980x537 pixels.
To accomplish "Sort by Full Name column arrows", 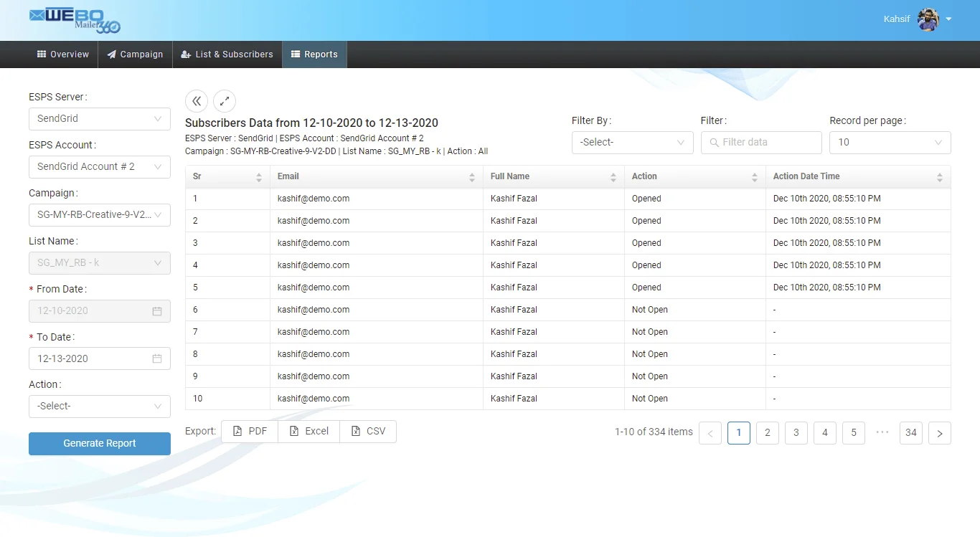I will [613, 177].
